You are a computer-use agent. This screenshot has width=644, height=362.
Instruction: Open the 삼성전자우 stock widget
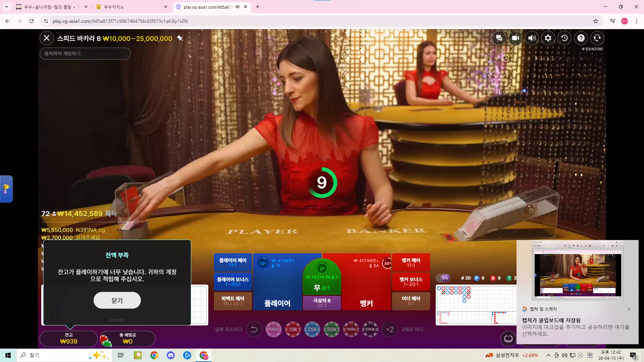tap(512, 355)
